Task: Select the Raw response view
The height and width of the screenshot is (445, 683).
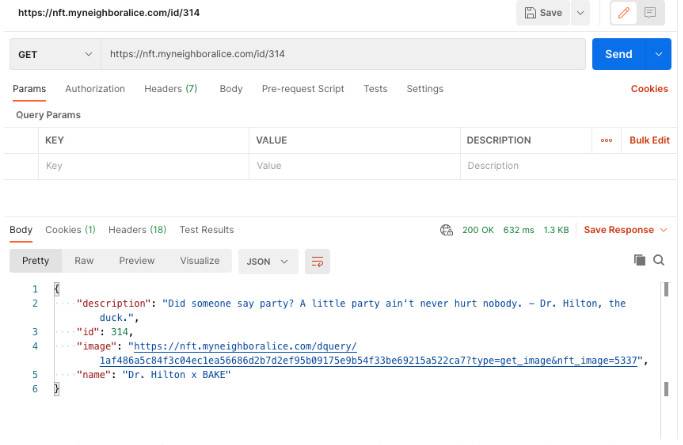Action: click(84, 261)
